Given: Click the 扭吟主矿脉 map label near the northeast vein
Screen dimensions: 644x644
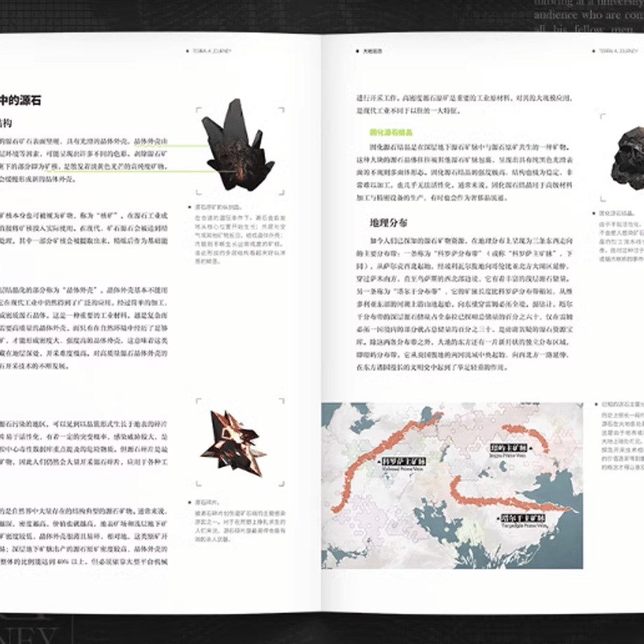Looking at the screenshot, I should coord(508,448).
